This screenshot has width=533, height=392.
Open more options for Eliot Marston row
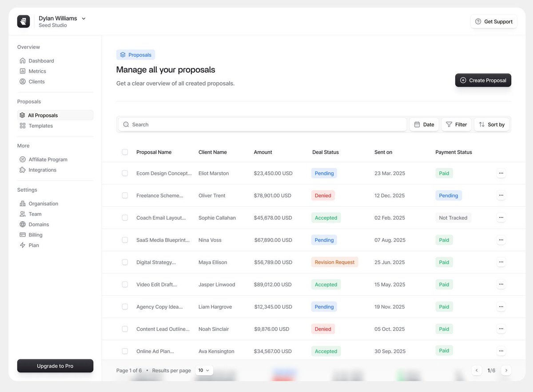click(x=501, y=173)
